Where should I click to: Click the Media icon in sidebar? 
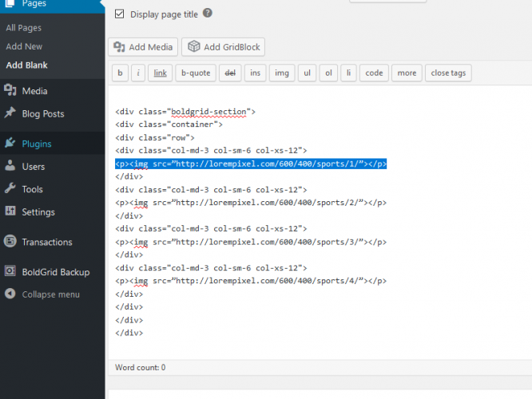click(x=10, y=91)
